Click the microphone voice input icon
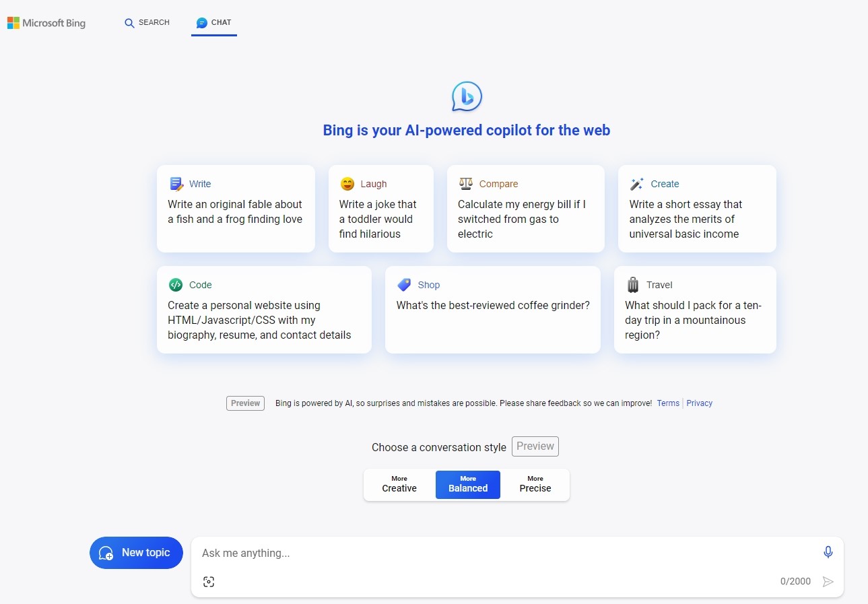 (x=828, y=552)
